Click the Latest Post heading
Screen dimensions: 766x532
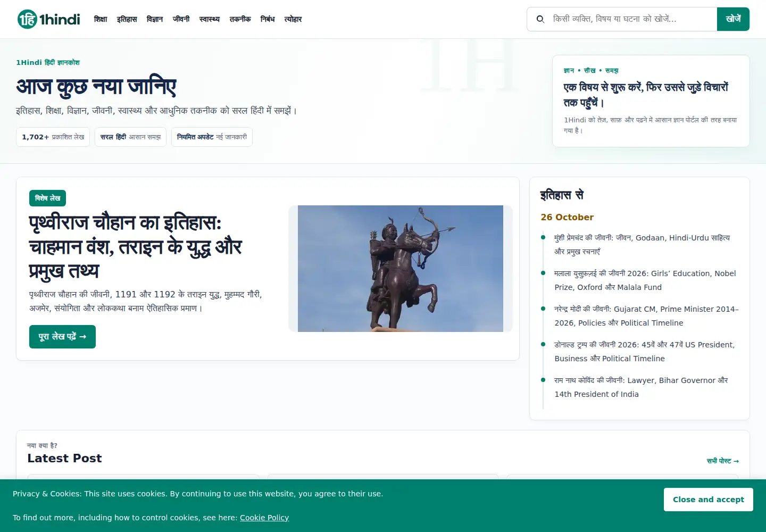coord(64,458)
